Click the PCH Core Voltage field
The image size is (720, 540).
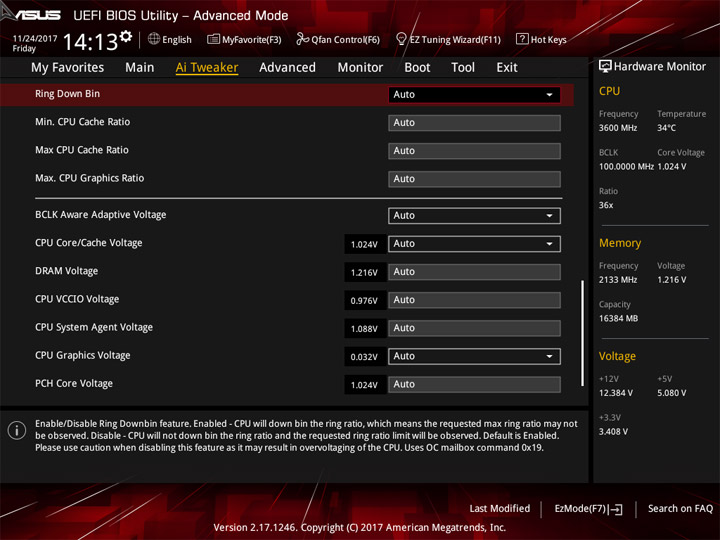click(474, 384)
